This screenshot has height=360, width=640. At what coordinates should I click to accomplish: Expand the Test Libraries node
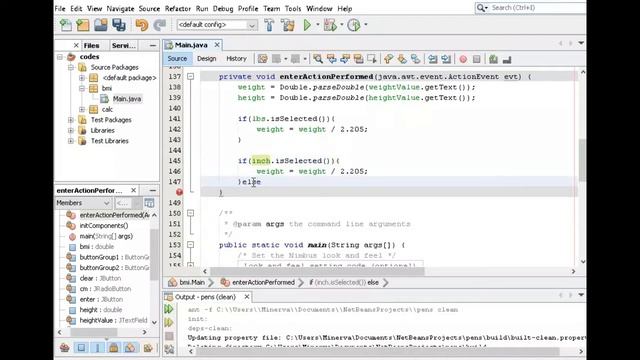(71, 141)
